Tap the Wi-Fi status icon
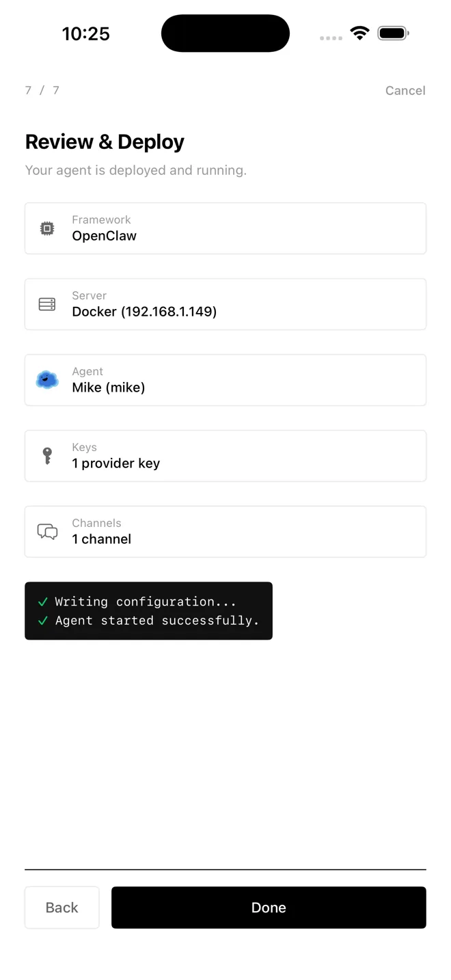 (359, 33)
